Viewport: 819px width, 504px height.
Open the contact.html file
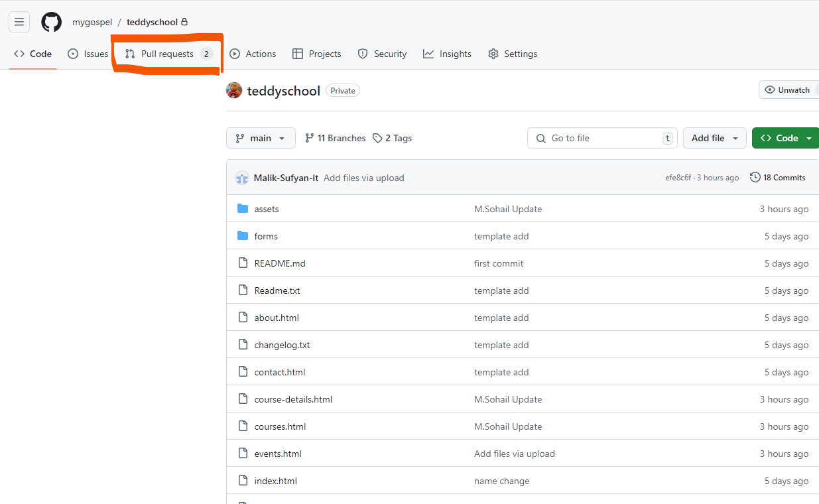(x=280, y=372)
